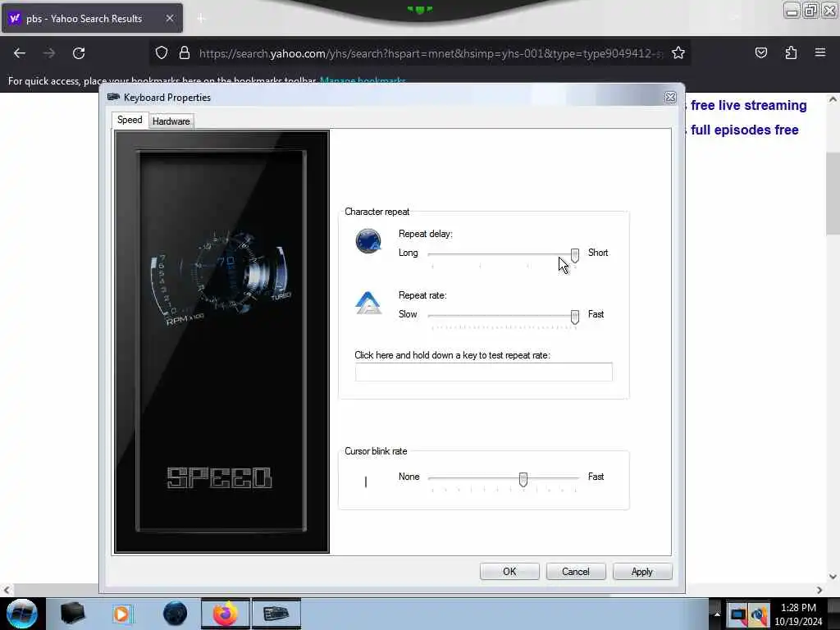Click the Keyboard Properties title icon
Screen dimensions: 840x630
point(113,97)
